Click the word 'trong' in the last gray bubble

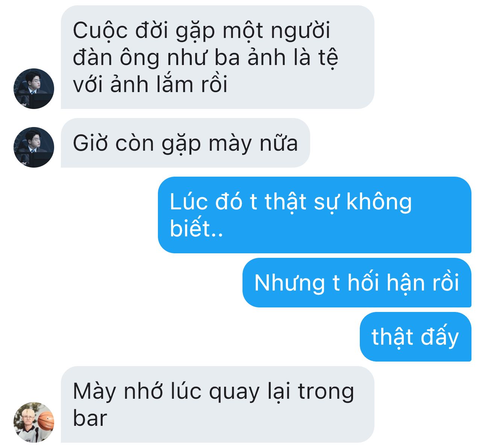326,392
